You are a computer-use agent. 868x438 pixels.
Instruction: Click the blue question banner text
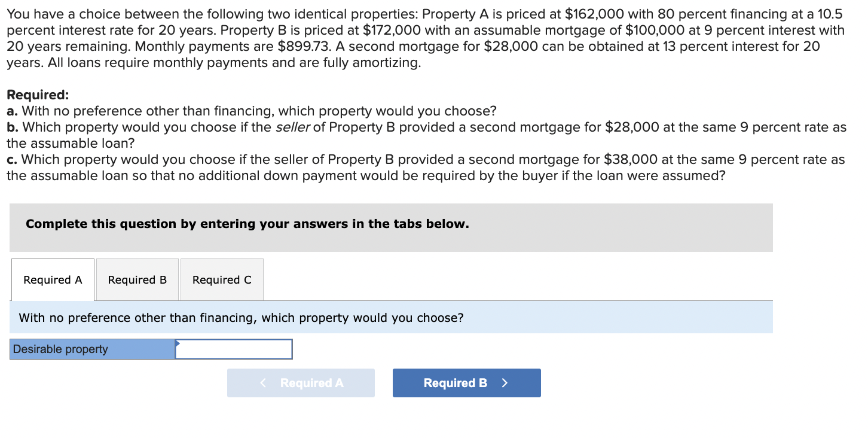[239, 317]
